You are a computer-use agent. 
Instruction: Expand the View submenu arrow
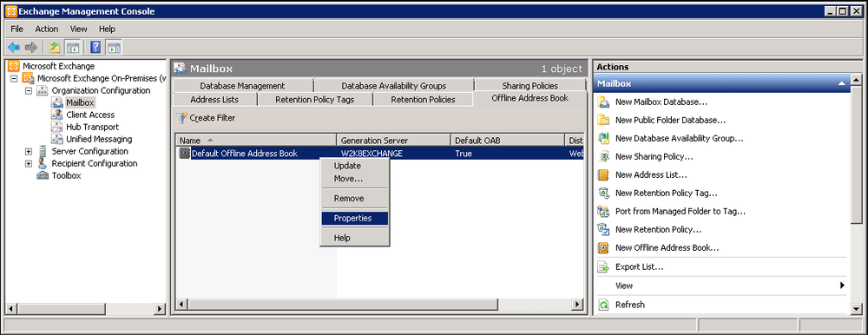pyautogui.click(x=842, y=286)
